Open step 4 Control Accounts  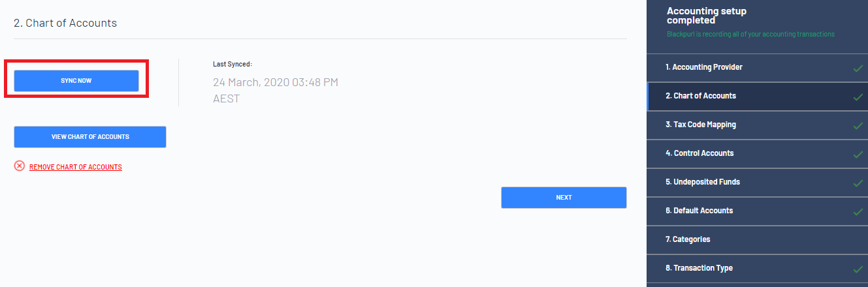click(x=758, y=153)
